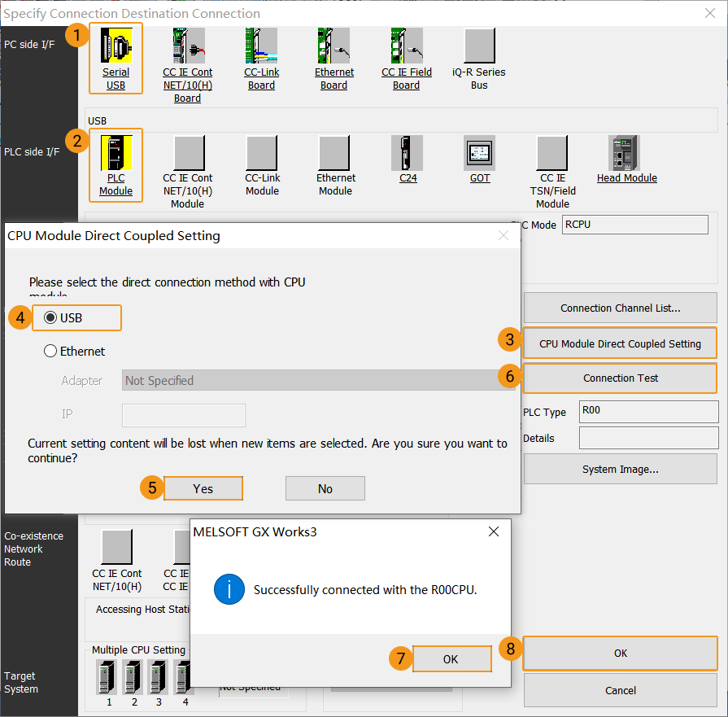Select the Serial USB interface icon
The height and width of the screenshot is (717, 728).
(116, 46)
